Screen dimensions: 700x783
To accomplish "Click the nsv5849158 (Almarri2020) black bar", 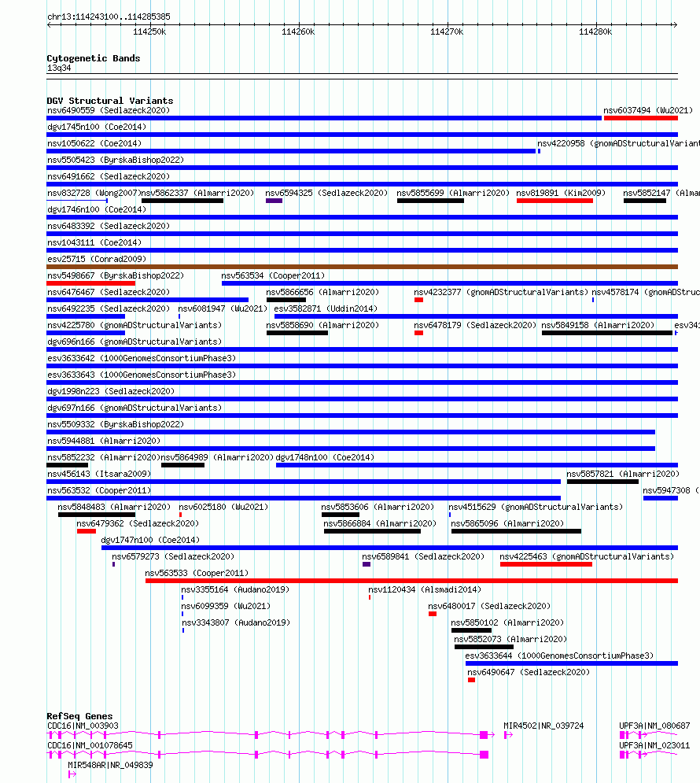I will pos(607,333).
